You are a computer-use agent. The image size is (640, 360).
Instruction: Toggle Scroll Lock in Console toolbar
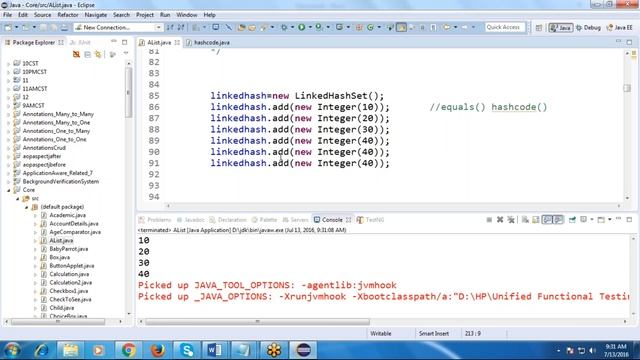[536, 220]
